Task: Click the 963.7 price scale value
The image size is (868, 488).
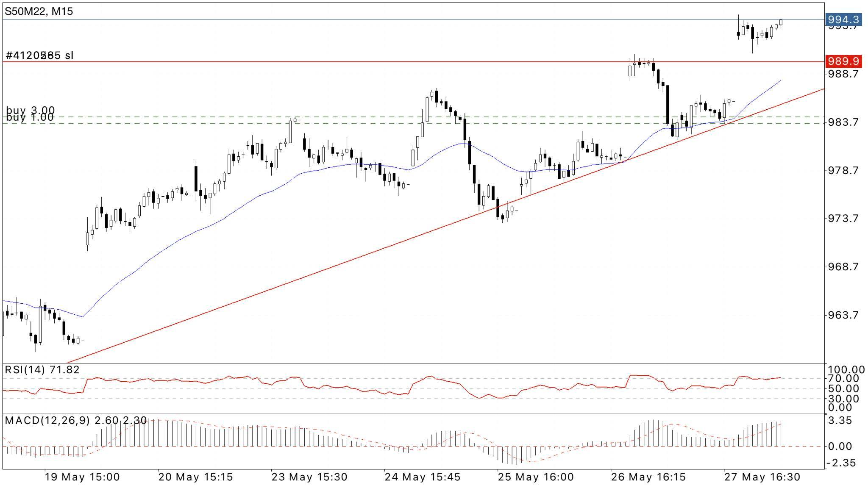Action: 844,315
